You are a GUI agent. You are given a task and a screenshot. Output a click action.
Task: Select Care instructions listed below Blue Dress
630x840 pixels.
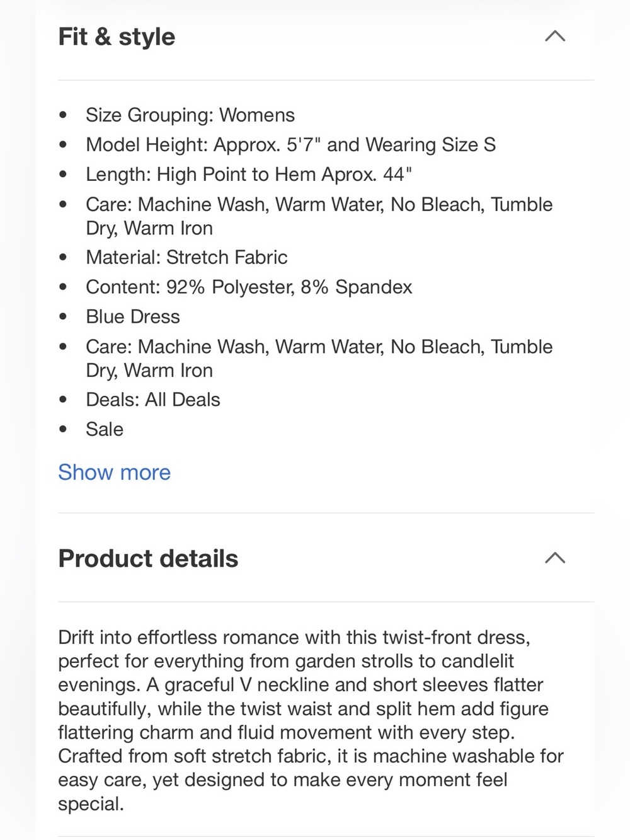(319, 358)
